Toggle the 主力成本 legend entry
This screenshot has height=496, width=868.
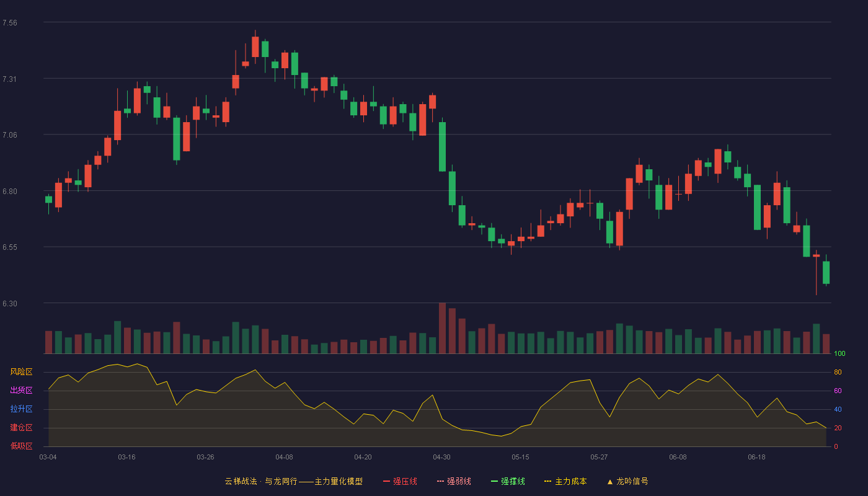pyautogui.click(x=565, y=481)
